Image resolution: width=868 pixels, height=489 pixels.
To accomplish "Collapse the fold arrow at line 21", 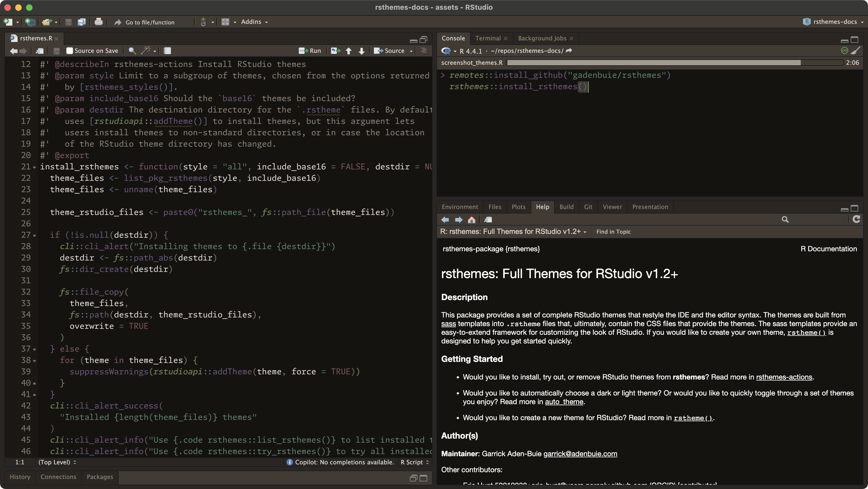I will click(34, 167).
